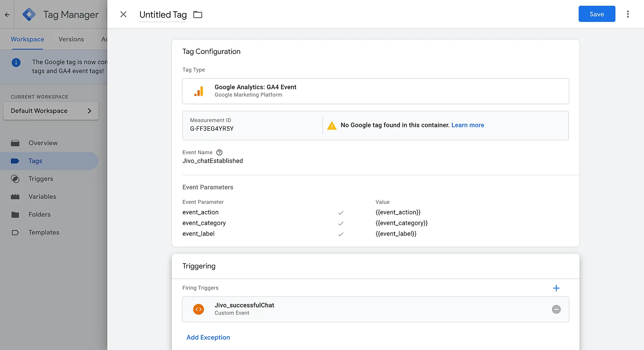Image resolution: width=644 pixels, height=350 pixels.
Task: Open Triggers in the sidebar
Action: [x=41, y=179]
